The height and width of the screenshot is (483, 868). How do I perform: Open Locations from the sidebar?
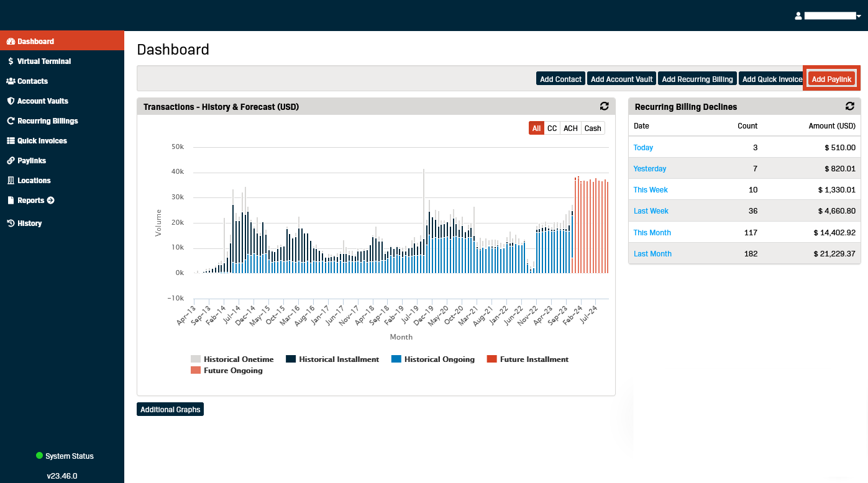[62, 181]
